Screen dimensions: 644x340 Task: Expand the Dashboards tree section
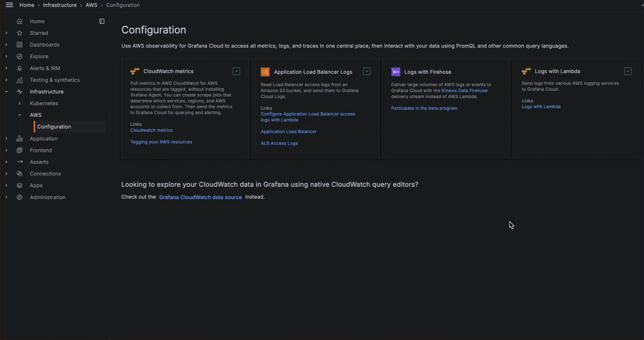point(6,44)
